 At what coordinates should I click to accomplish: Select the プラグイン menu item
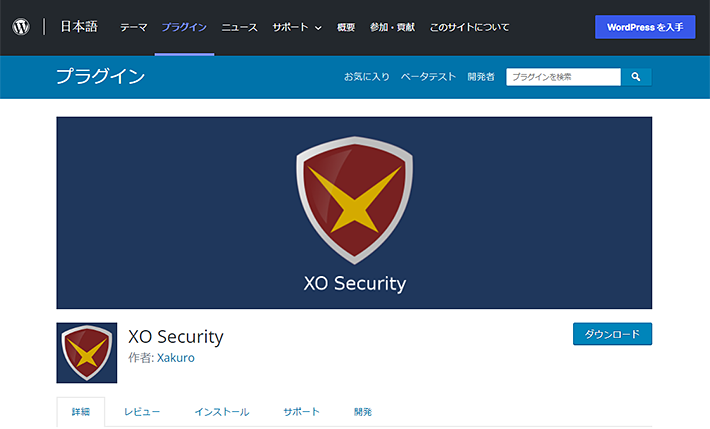[184, 27]
